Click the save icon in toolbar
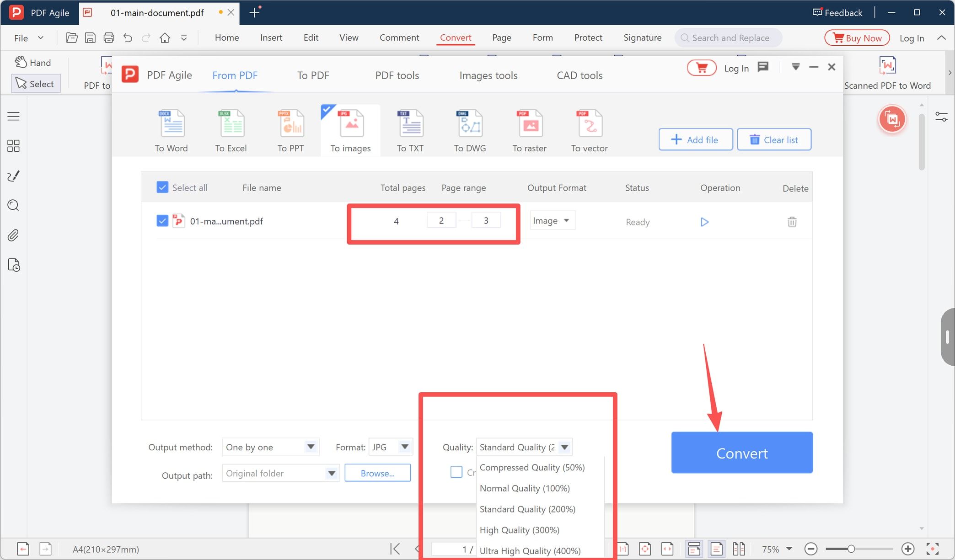The height and width of the screenshot is (560, 955). click(91, 38)
